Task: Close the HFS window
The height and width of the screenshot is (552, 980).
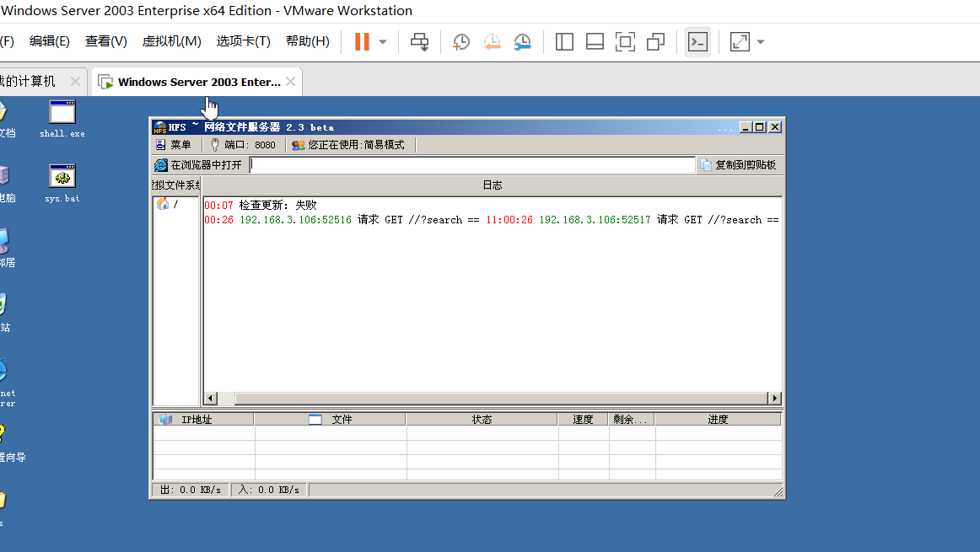Action: tap(775, 127)
